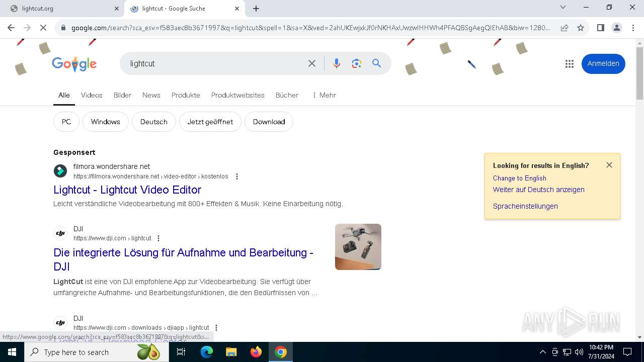Launch Firefox from taskbar
The height and width of the screenshot is (362, 644).
click(x=256, y=352)
